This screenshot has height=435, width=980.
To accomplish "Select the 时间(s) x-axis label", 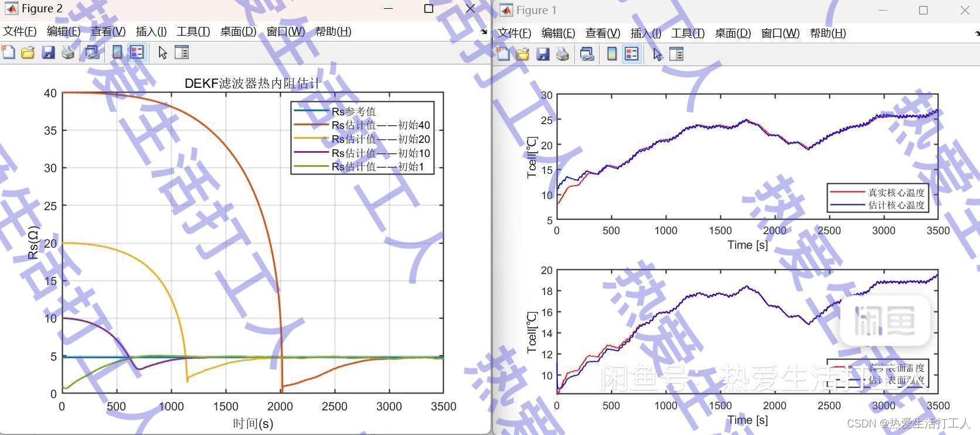I will (x=253, y=423).
